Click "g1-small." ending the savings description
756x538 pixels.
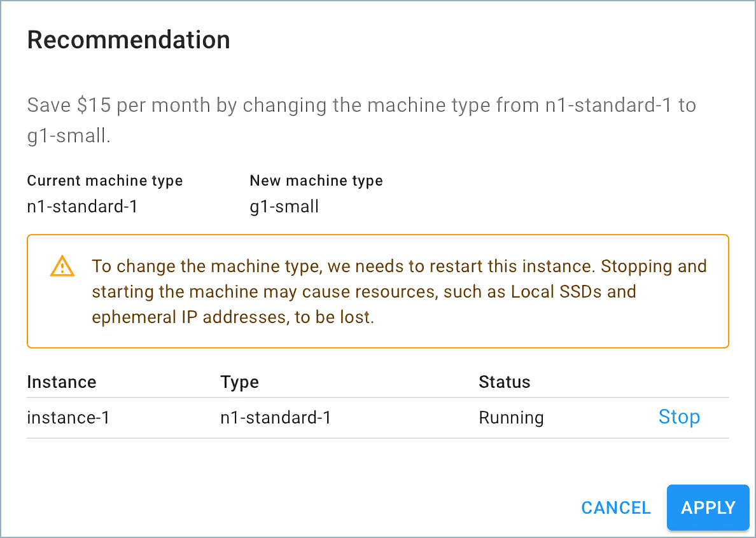coord(69,136)
